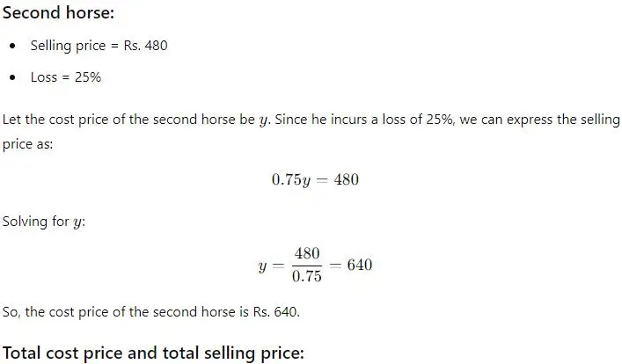Click 'Total cost price and total selling price:' heading
The image size is (622, 364).
(153, 353)
